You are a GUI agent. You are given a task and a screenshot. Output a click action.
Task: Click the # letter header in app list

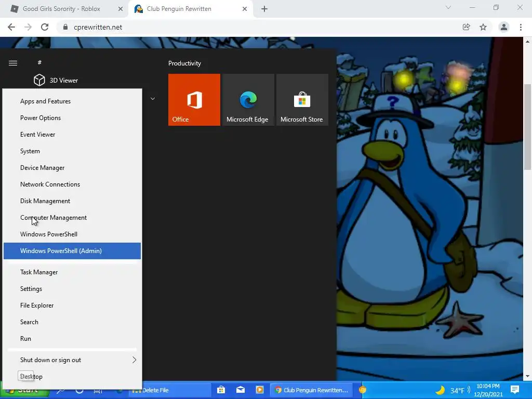(39, 62)
